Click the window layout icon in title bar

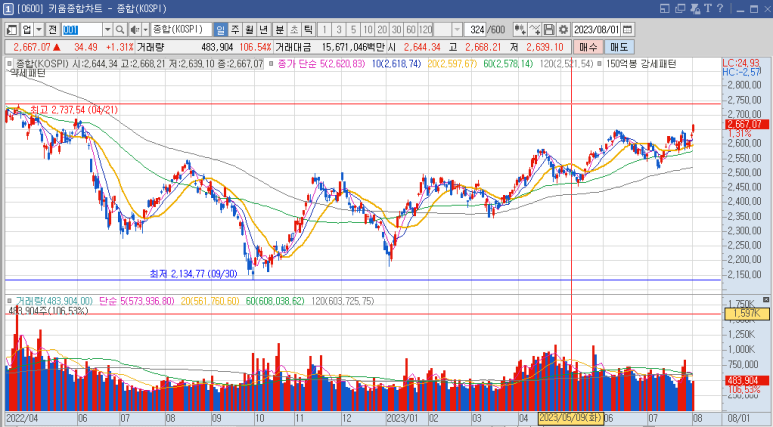(x=665, y=8)
